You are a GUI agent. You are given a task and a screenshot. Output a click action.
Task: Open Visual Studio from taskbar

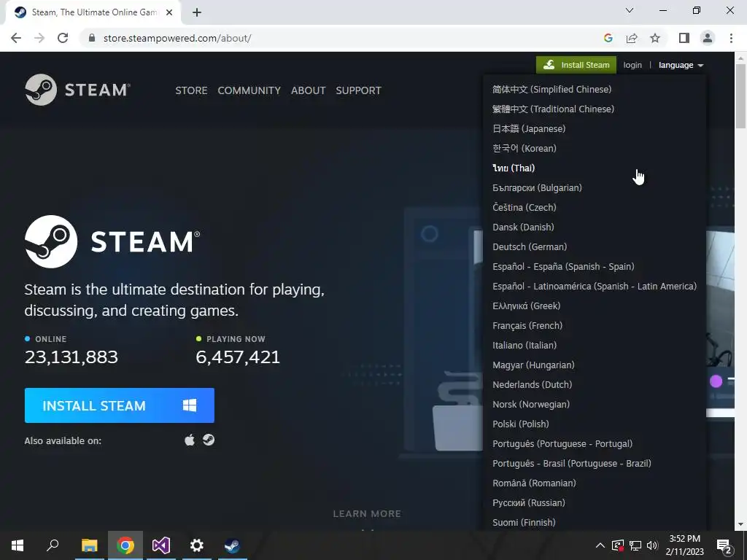161,545
